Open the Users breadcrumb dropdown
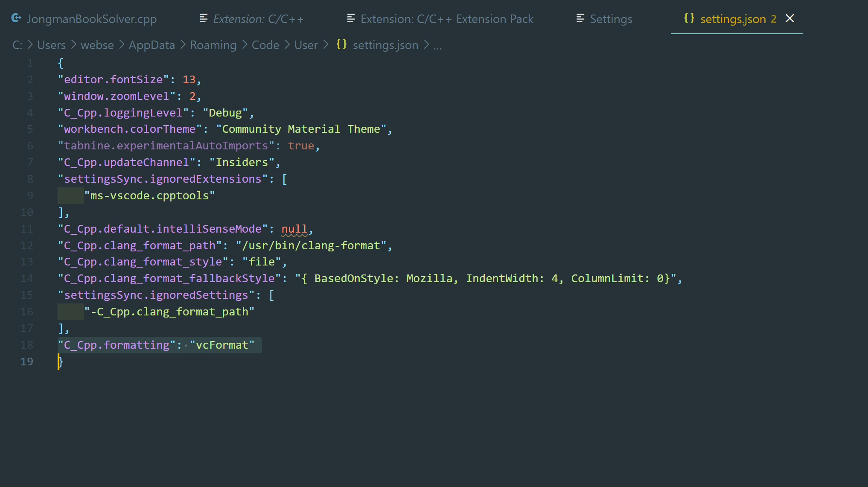 click(51, 45)
